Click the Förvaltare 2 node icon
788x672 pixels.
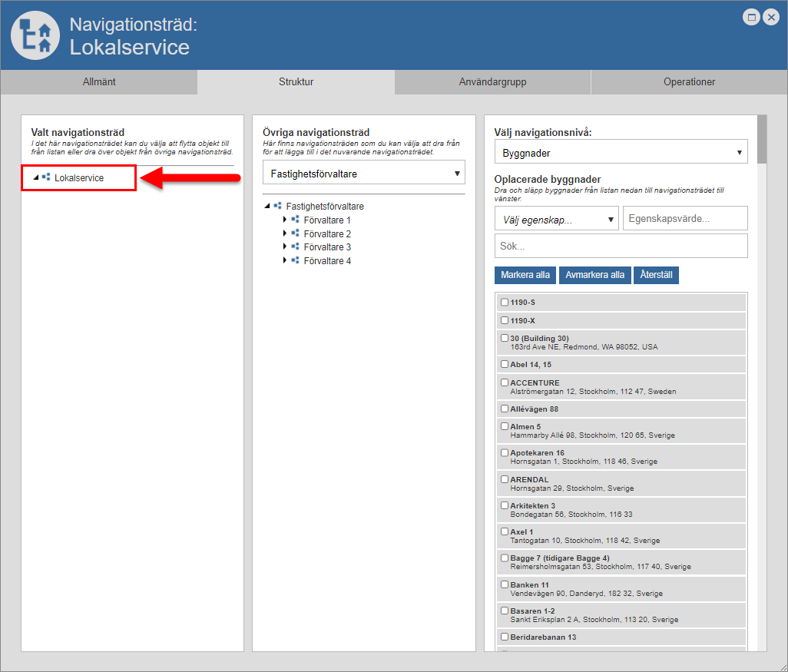click(295, 233)
